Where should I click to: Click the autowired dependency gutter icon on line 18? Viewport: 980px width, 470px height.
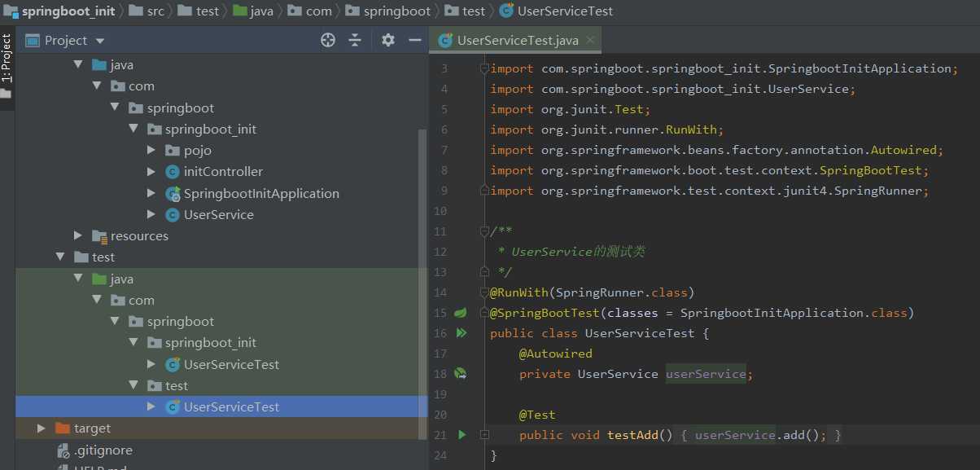point(461,374)
